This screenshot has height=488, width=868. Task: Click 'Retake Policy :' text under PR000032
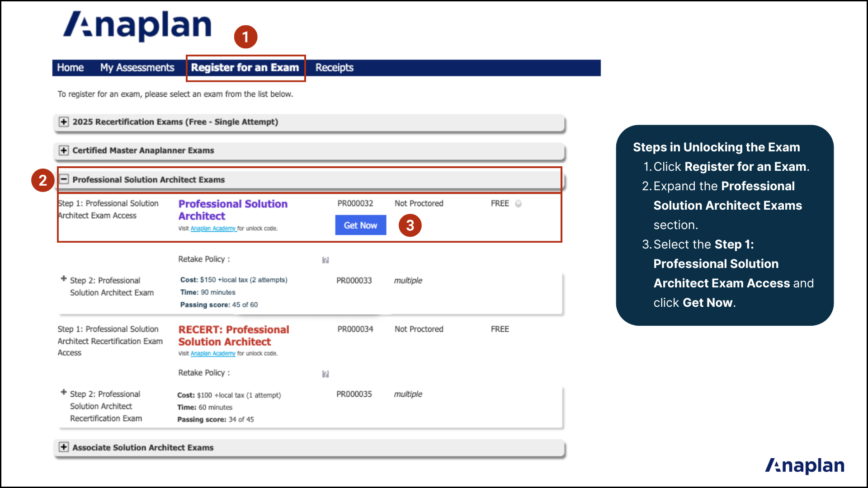204,259
